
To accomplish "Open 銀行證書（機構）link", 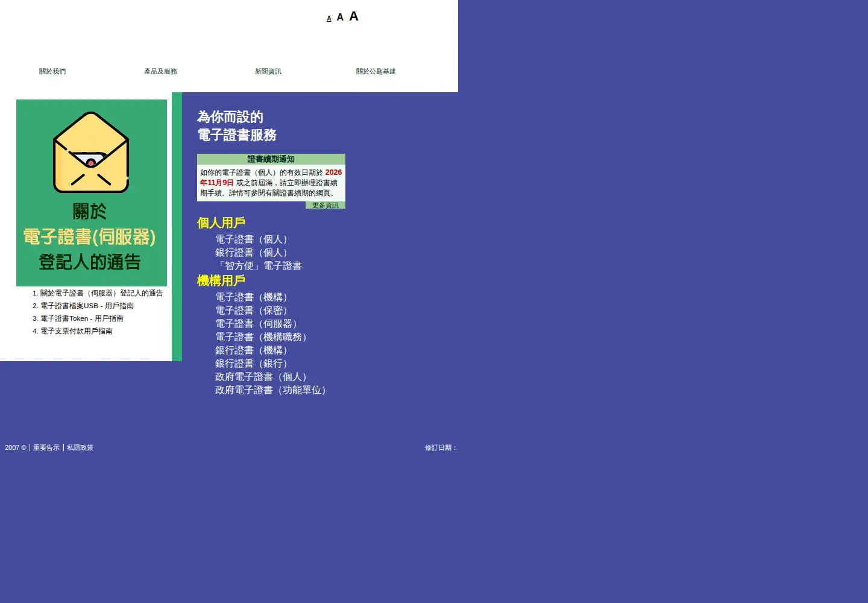I will click(x=254, y=350).
